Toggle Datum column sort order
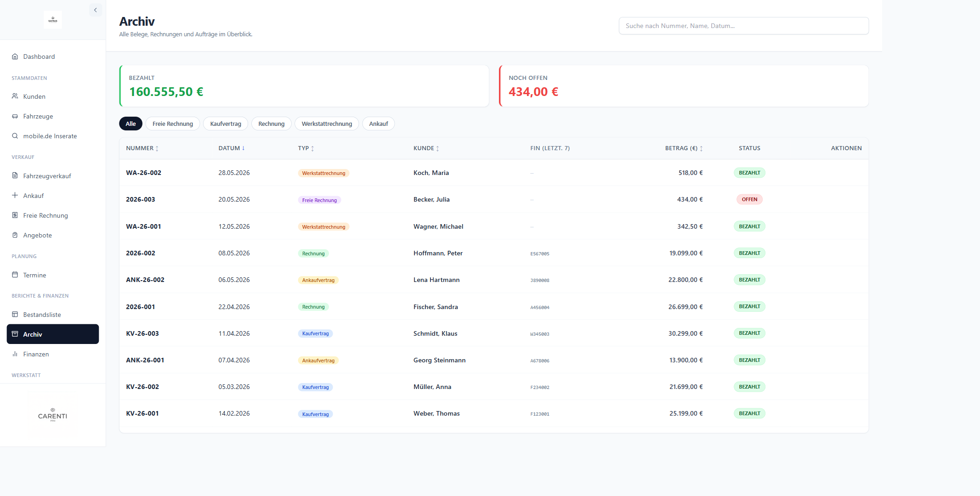Image resolution: width=980 pixels, height=496 pixels. point(232,148)
